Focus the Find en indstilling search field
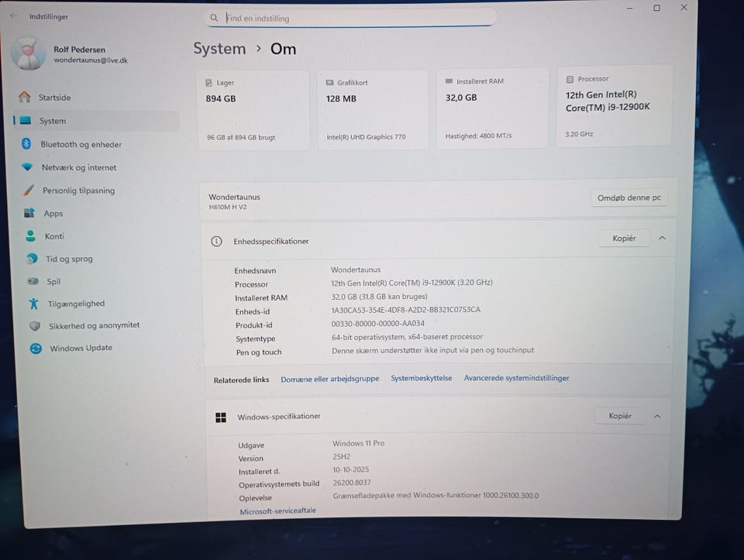The width and height of the screenshot is (744, 560). pyautogui.click(x=350, y=18)
